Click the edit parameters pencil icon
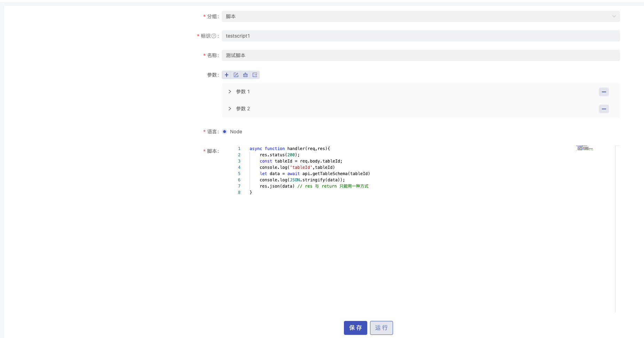 [236, 75]
